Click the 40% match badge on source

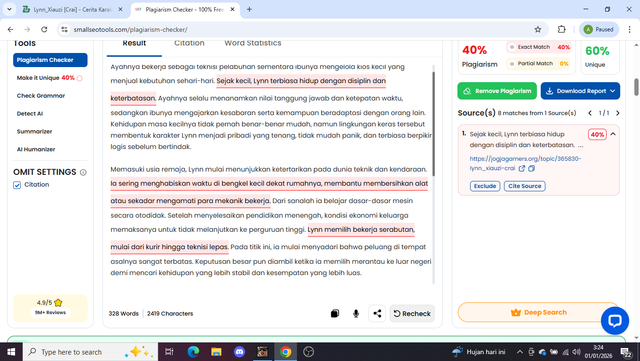597,134
